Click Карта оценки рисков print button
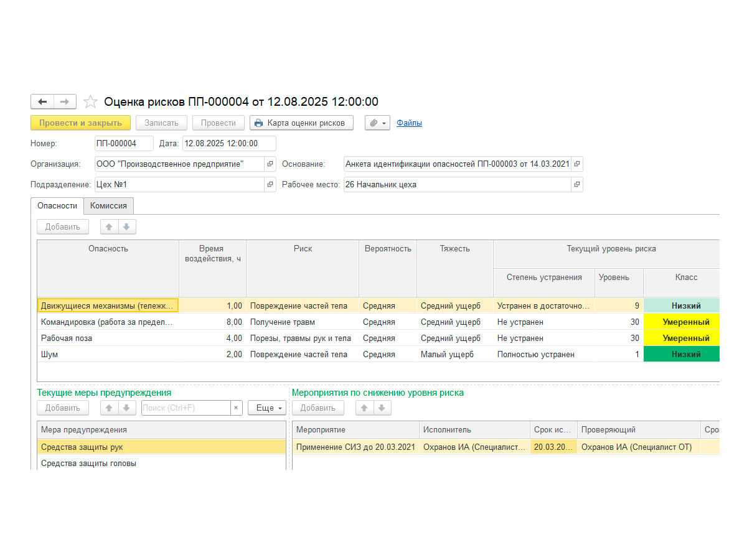This screenshot has width=747, height=560. click(x=302, y=123)
